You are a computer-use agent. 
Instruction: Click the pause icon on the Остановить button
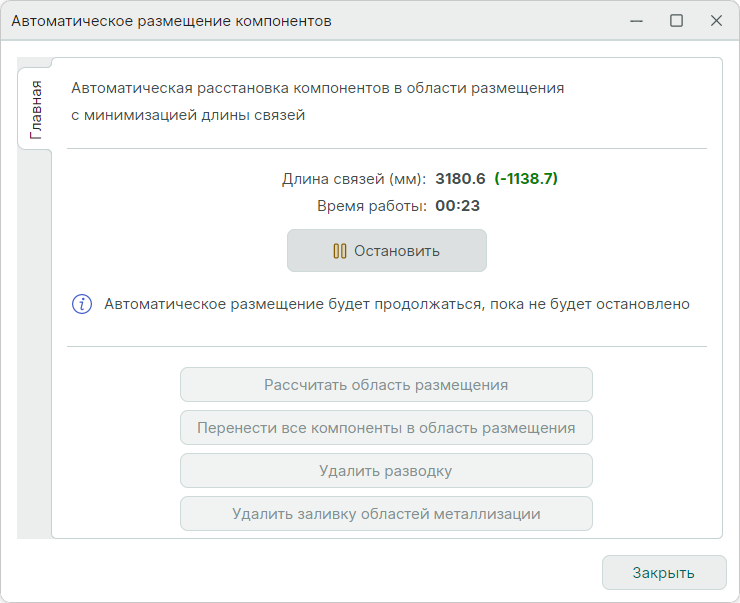coord(340,251)
